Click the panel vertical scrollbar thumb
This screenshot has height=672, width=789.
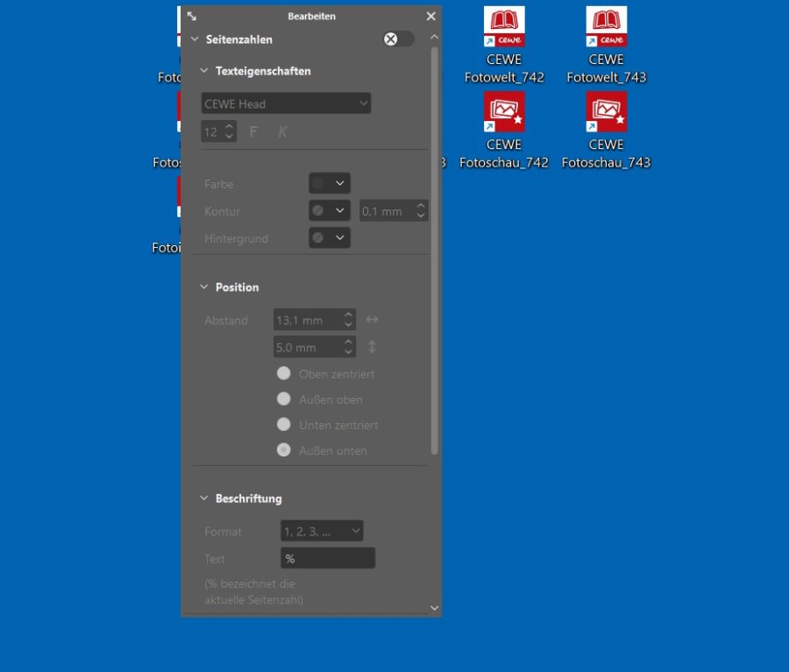tap(434, 251)
